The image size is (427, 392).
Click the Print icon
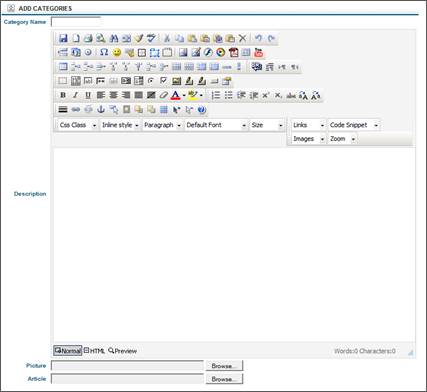pyautogui.click(x=88, y=38)
